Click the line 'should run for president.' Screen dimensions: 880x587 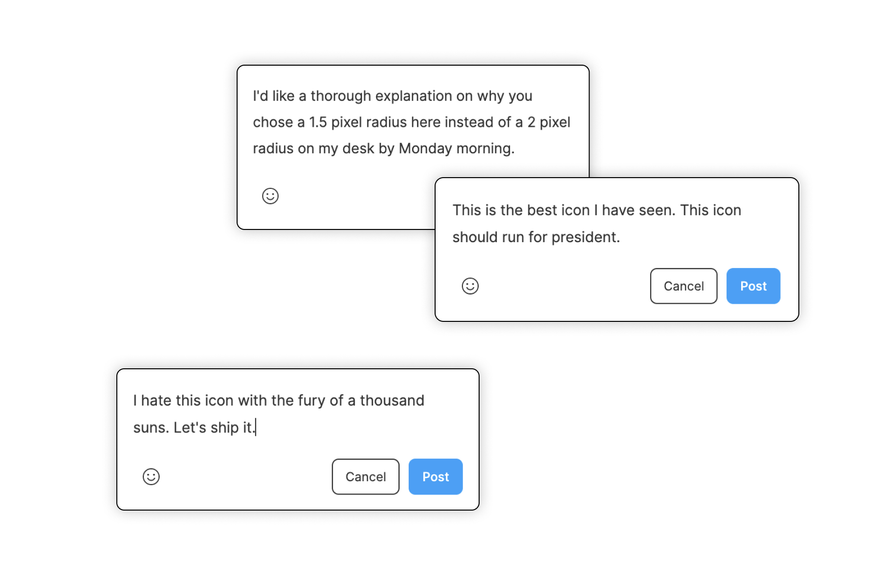(x=536, y=237)
